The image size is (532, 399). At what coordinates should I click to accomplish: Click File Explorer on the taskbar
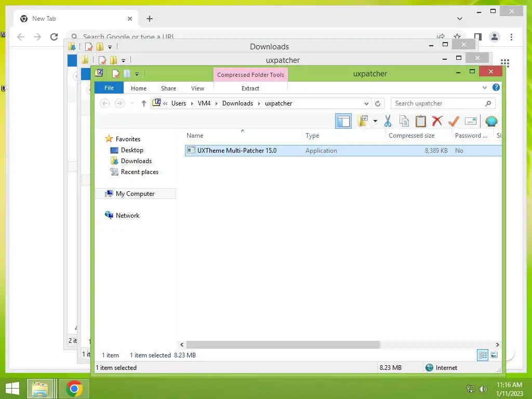tap(39, 389)
